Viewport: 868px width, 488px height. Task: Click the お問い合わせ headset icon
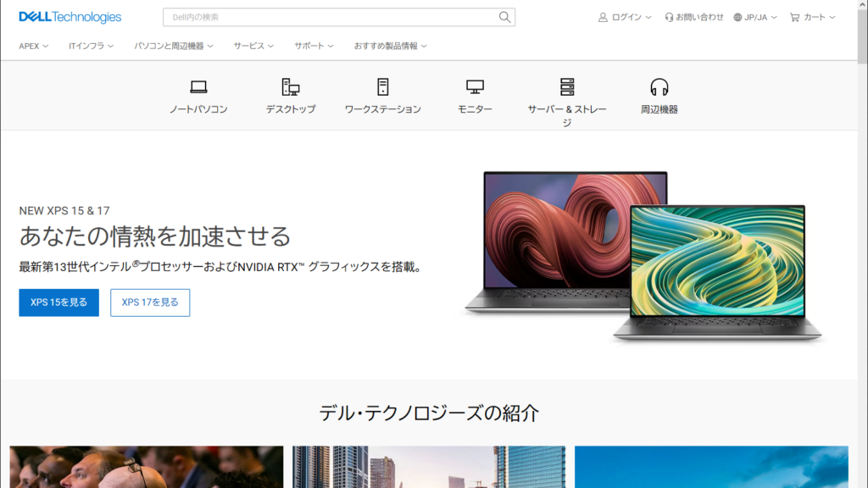coord(670,15)
